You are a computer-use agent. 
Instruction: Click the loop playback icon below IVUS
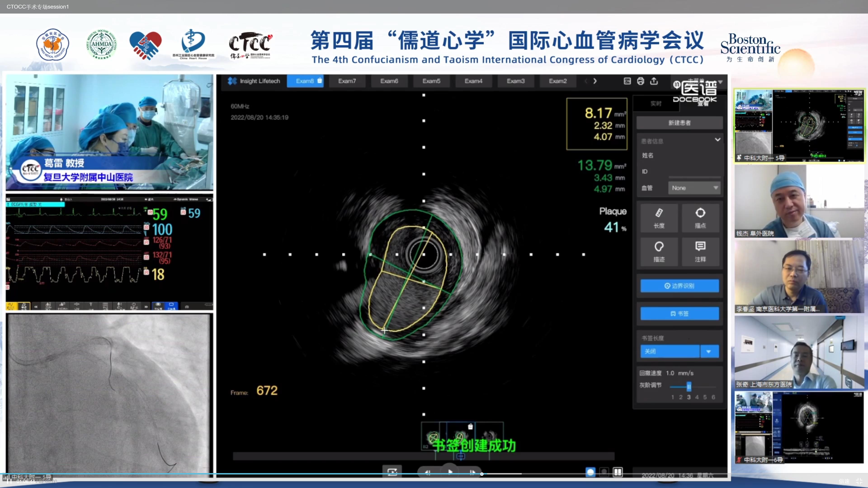(392, 472)
